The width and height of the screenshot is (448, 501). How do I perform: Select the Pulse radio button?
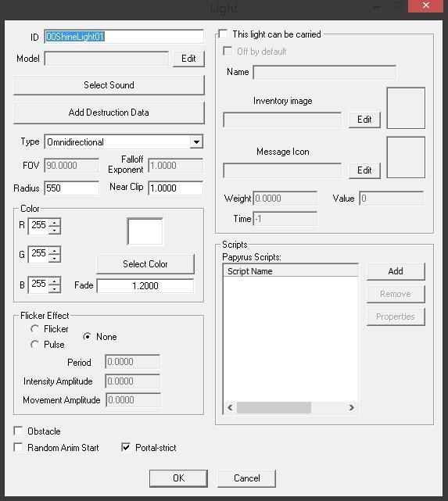click(34, 345)
